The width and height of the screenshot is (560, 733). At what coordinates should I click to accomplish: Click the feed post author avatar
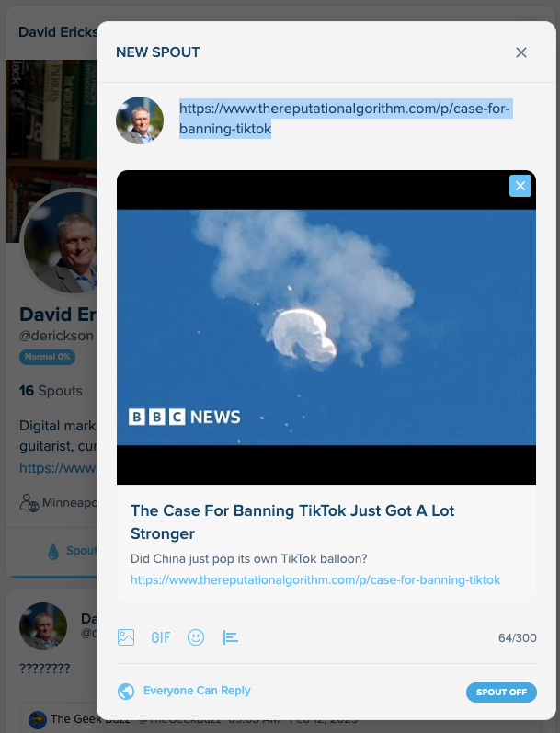click(x=43, y=626)
